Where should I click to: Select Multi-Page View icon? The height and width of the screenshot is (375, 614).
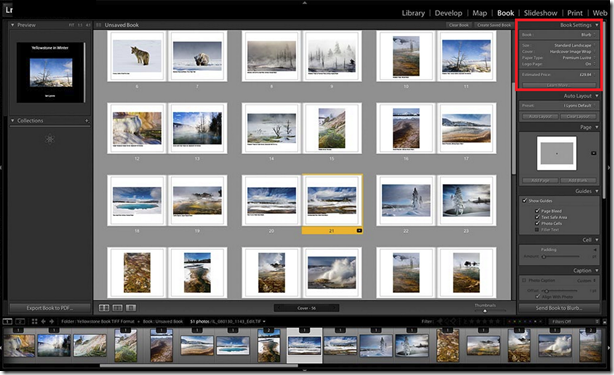click(x=104, y=308)
